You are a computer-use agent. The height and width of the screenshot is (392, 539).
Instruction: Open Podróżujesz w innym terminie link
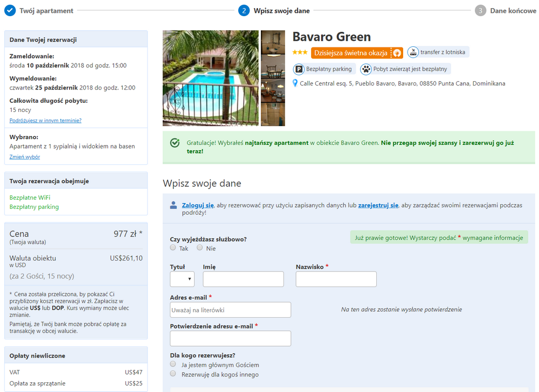[x=45, y=121]
